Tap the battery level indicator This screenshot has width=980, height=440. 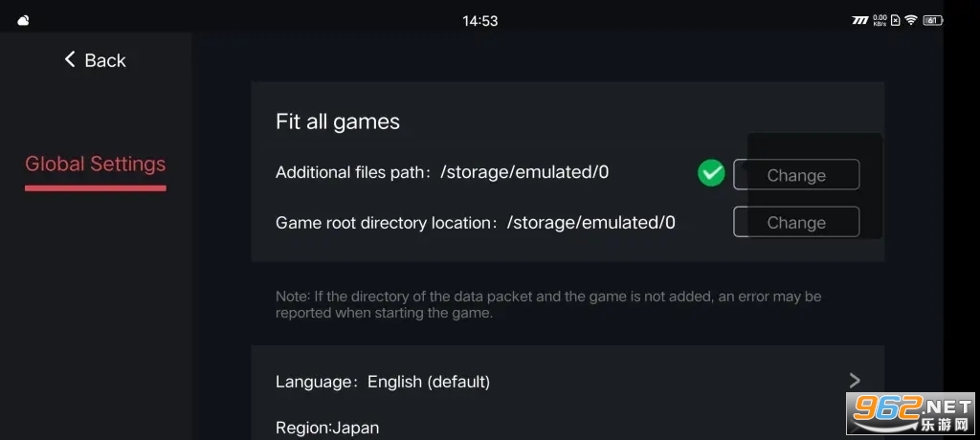tap(931, 20)
